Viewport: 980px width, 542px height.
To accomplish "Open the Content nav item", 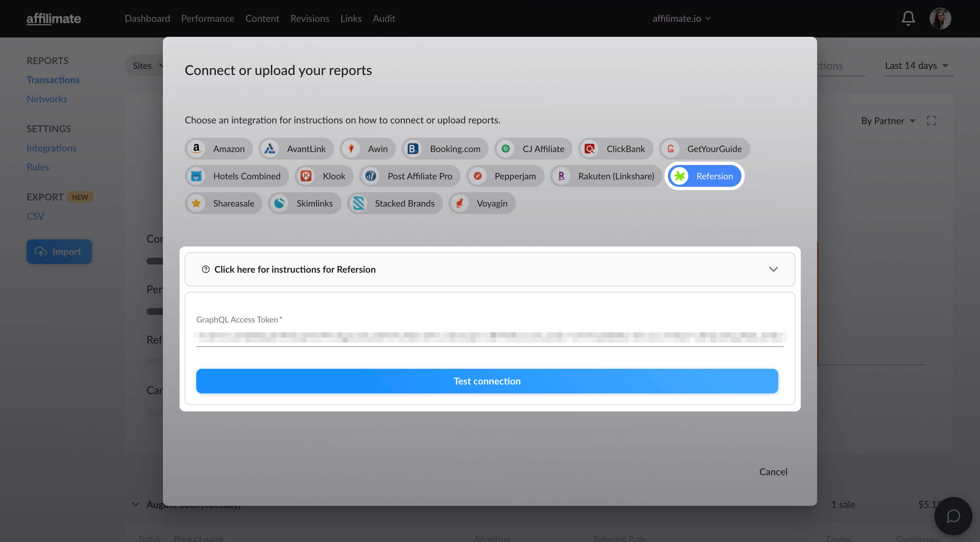I will (262, 18).
